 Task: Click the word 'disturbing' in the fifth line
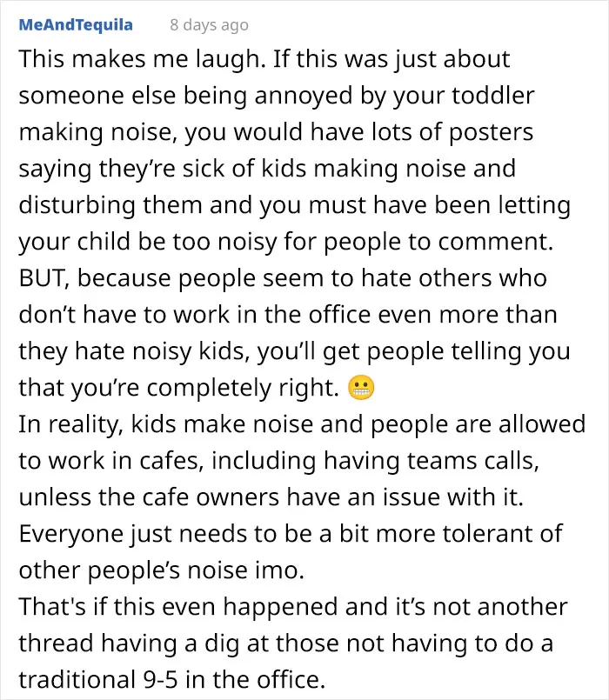coord(77,205)
